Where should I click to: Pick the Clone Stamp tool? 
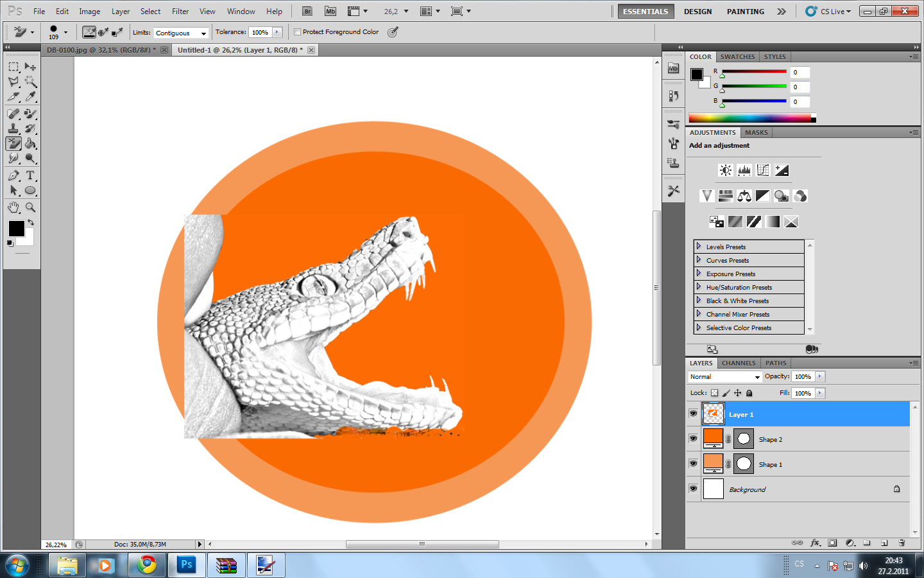click(13, 128)
